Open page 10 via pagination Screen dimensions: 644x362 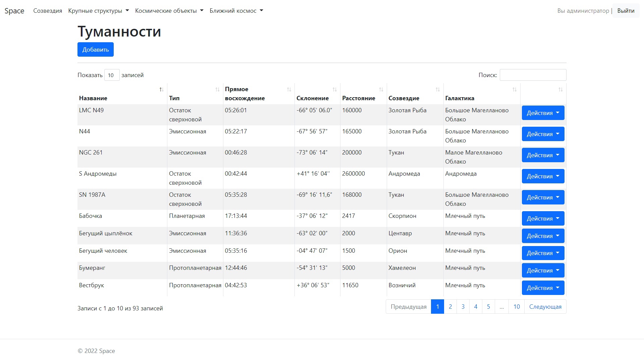(517, 306)
